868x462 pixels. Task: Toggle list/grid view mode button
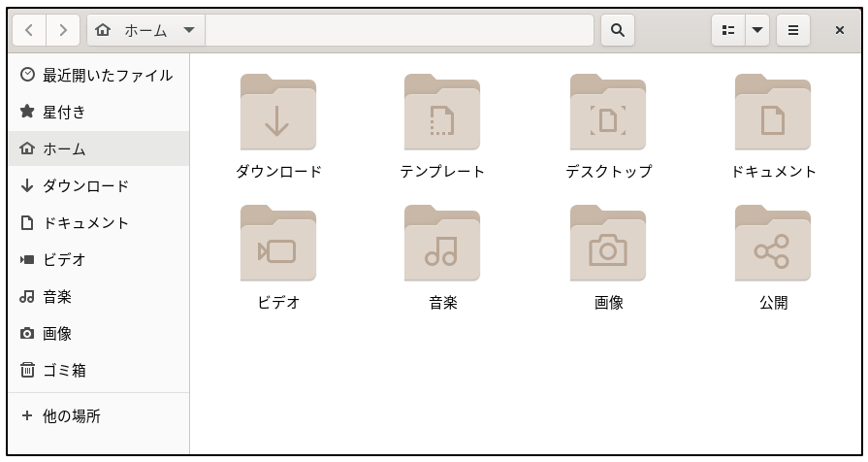click(728, 30)
